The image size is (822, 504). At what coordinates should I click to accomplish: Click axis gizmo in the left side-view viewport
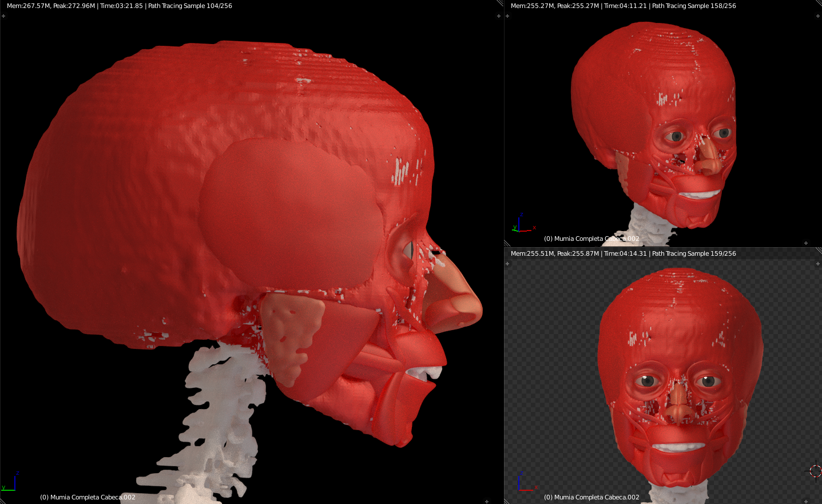9,483
